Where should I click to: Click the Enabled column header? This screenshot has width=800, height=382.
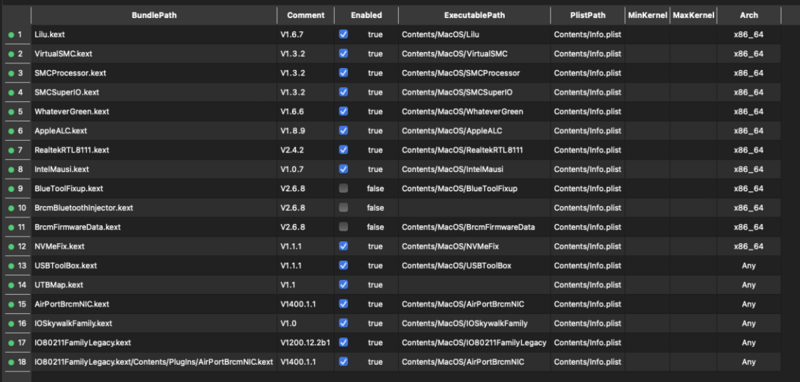pyautogui.click(x=366, y=15)
